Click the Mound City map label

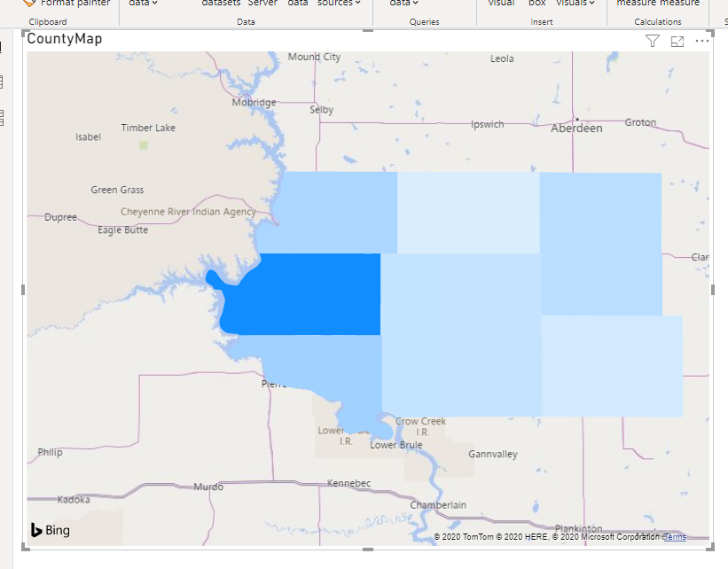[314, 57]
